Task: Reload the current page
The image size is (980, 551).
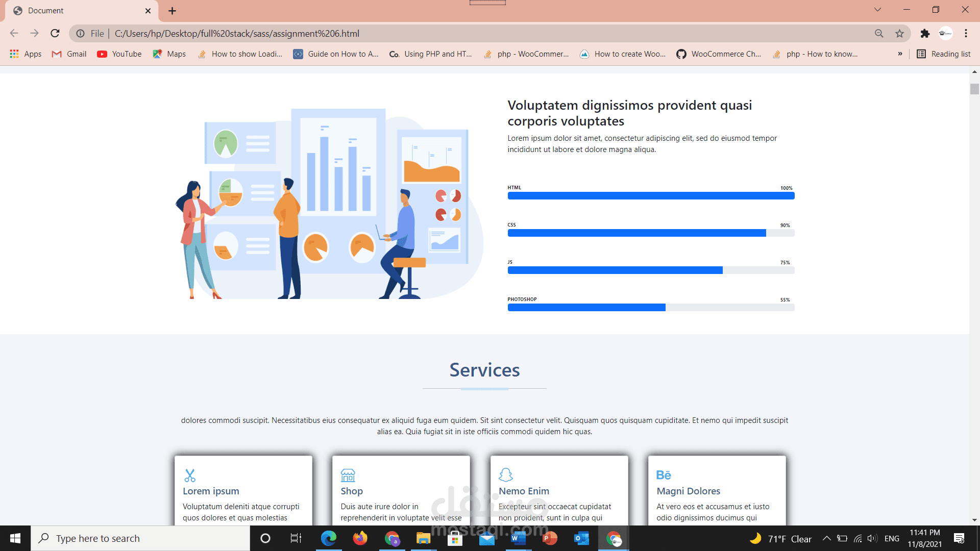Action: point(55,33)
